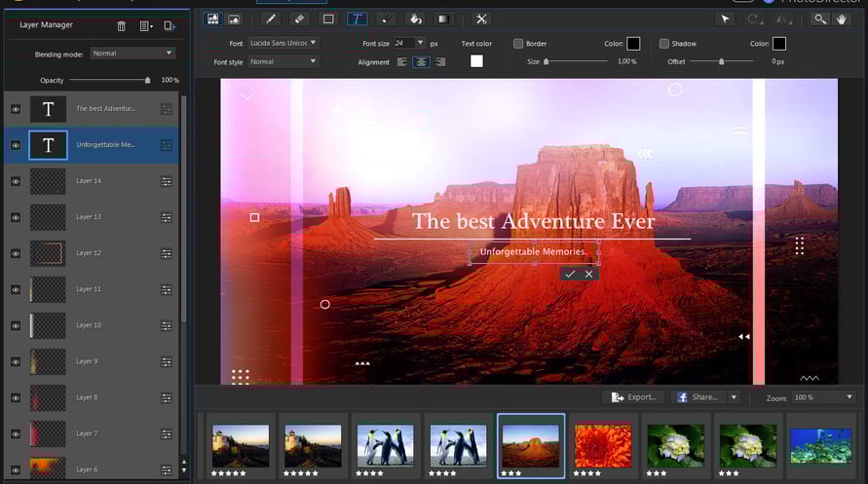Screen dimensions: 868x484
Task: Click Unforgettable Memories text on canvas
Action: point(533,251)
